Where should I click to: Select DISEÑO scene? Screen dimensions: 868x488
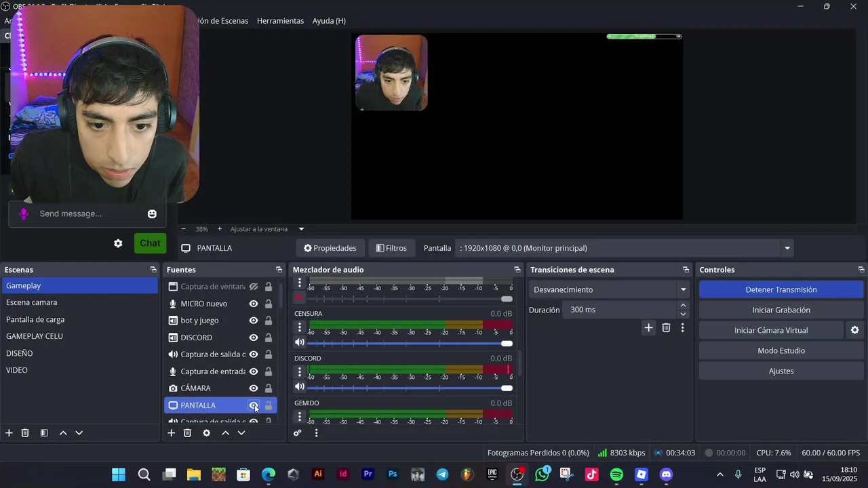click(80, 353)
